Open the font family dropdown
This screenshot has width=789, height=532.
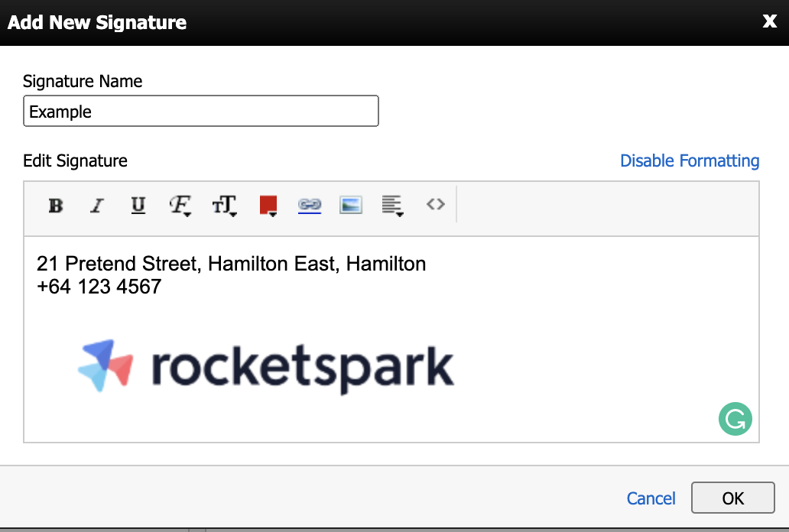[180, 206]
